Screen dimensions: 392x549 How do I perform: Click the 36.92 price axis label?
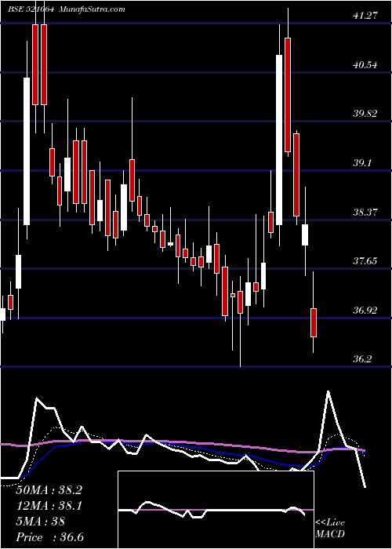[366, 311]
